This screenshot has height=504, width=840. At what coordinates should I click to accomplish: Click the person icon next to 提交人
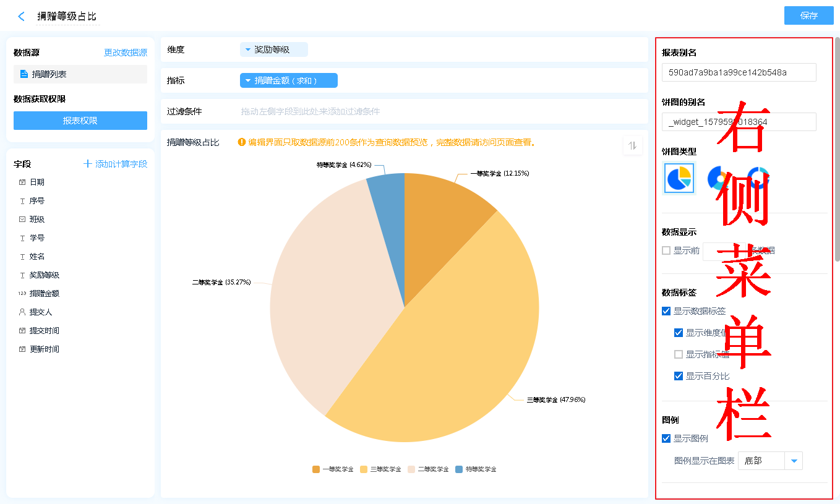pos(22,312)
